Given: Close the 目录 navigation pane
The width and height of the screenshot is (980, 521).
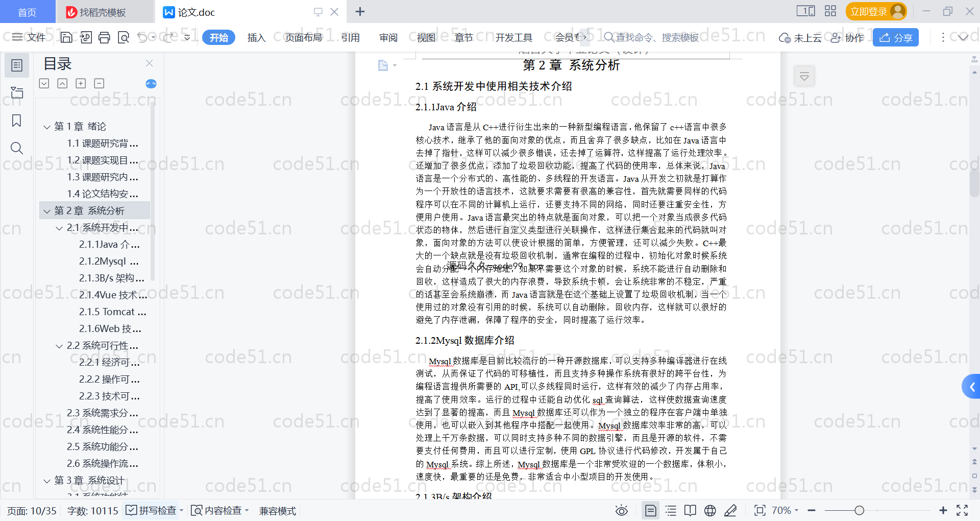Looking at the screenshot, I should 149,63.
